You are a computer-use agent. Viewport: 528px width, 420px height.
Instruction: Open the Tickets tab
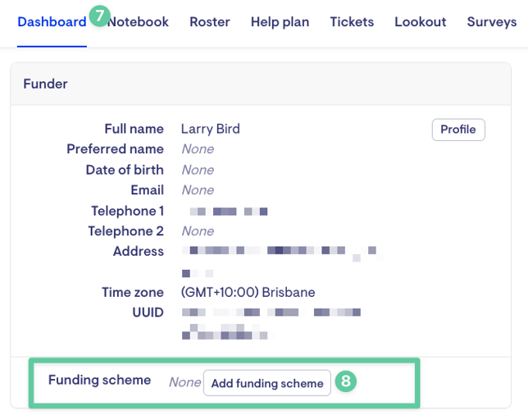pyautogui.click(x=352, y=22)
